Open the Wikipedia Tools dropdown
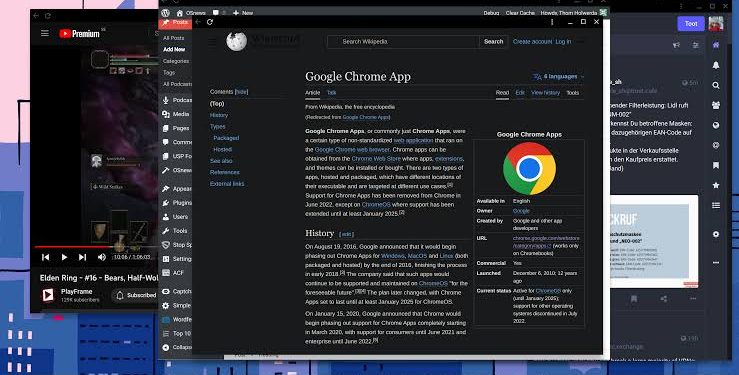 coord(573,93)
